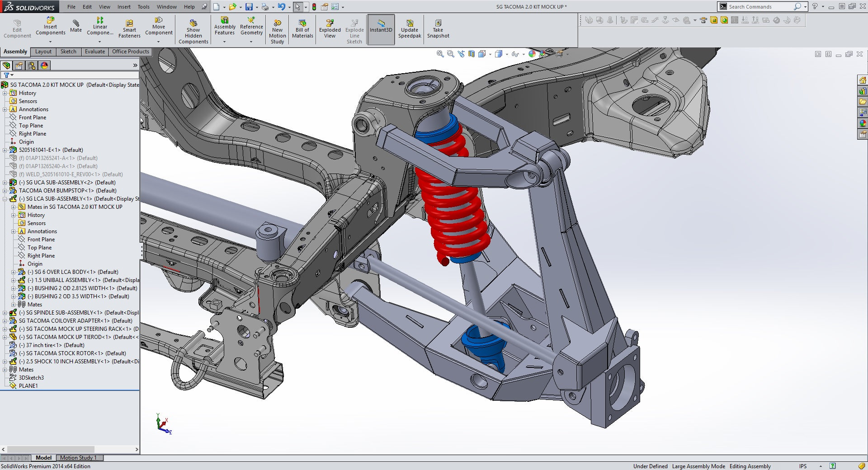The height and width of the screenshot is (470, 868).
Task: Open File Explorer in task pane
Action: pyautogui.click(x=863, y=102)
